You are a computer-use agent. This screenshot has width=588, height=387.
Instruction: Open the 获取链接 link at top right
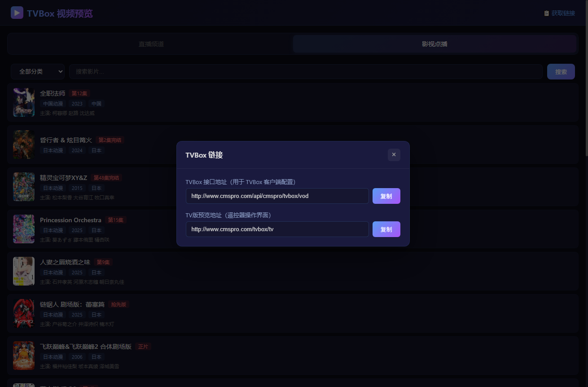point(559,13)
